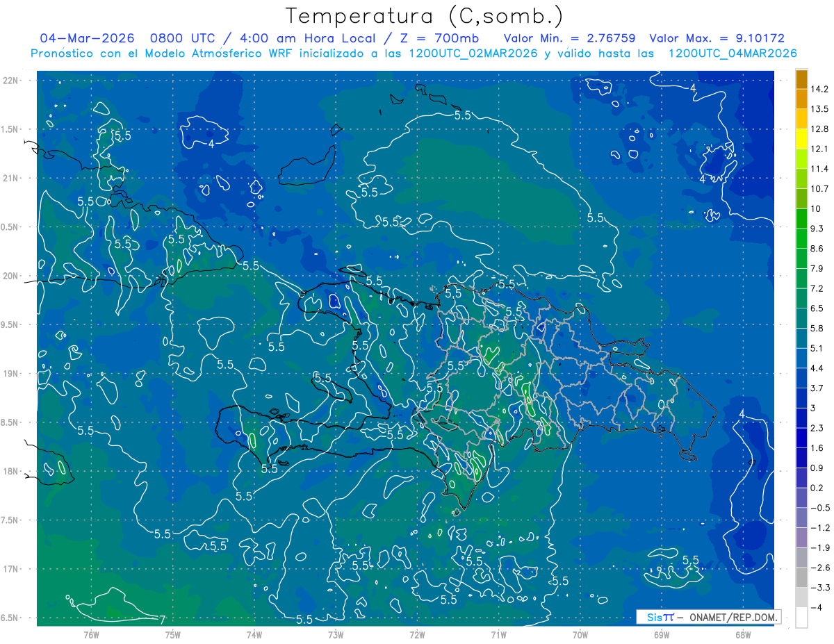
Task: Click the '75W' longitude axis label
Action: [172, 634]
